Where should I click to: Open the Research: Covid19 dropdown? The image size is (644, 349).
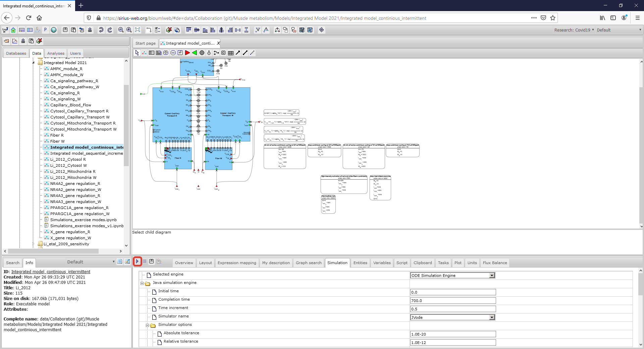tap(574, 30)
